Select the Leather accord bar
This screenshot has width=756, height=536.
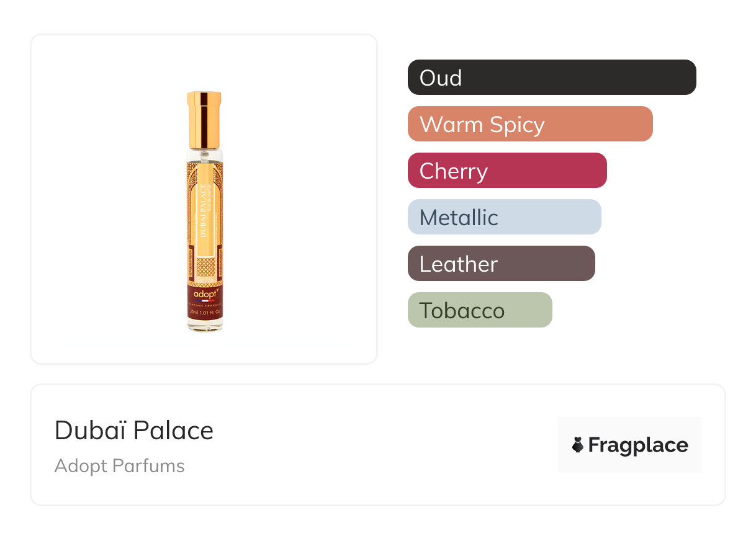[501, 264]
